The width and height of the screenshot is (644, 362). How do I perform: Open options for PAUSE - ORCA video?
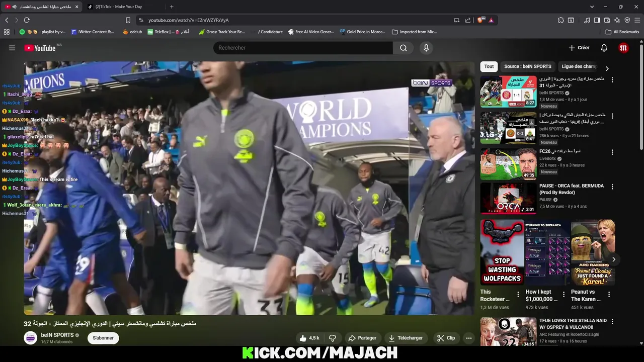click(x=612, y=187)
